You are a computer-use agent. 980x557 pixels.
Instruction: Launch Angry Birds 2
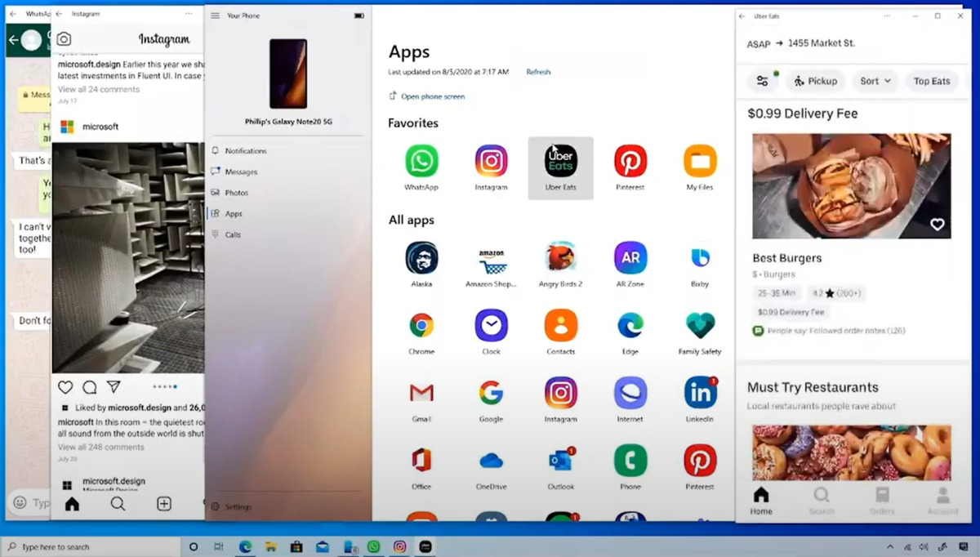[x=561, y=258]
